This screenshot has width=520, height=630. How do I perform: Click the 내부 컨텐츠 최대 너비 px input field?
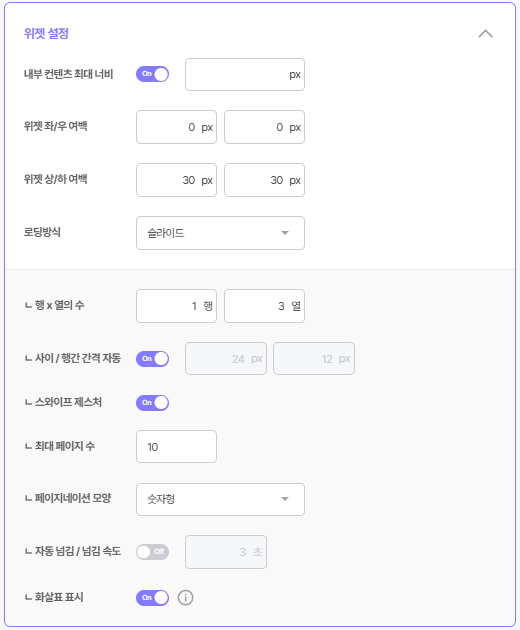pyautogui.click(x=245, y=75)
